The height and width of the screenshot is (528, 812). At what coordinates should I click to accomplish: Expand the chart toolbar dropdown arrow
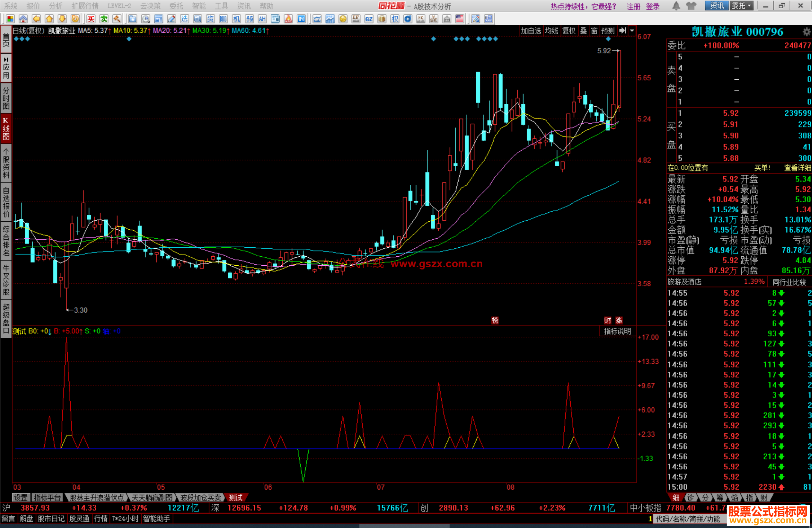632,31
